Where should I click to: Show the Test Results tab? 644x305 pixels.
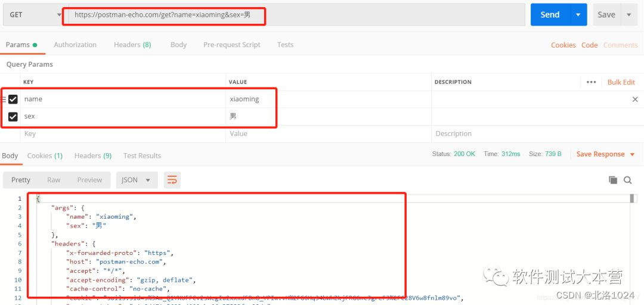(142, 155)
